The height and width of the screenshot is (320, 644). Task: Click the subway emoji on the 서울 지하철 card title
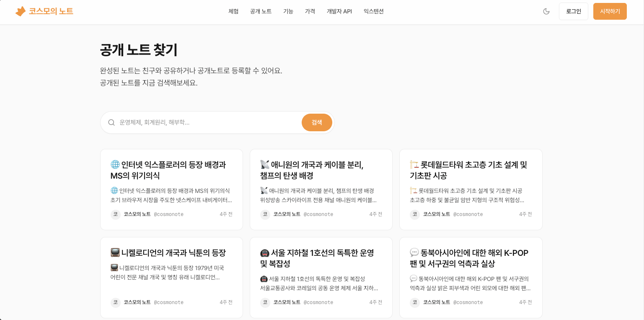tap(265, 253)
